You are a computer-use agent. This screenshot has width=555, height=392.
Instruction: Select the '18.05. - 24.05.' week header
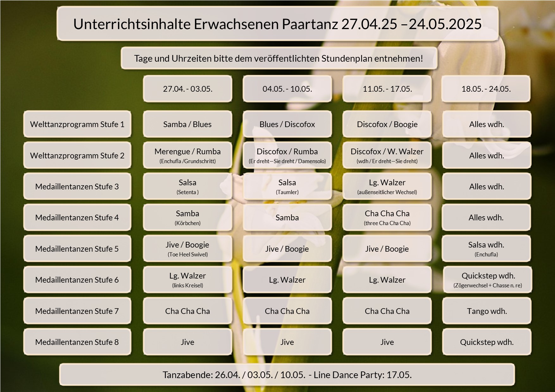coord(486,89)
